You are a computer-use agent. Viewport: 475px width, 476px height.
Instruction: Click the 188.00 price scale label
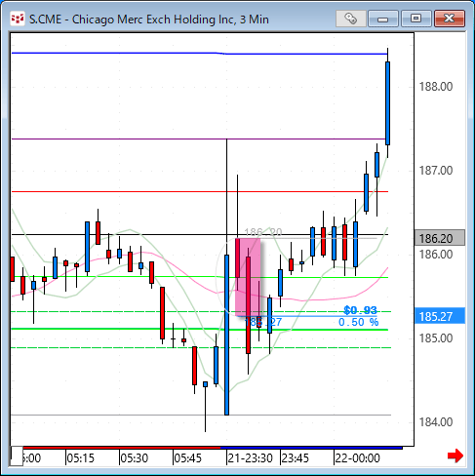[436, 87]
